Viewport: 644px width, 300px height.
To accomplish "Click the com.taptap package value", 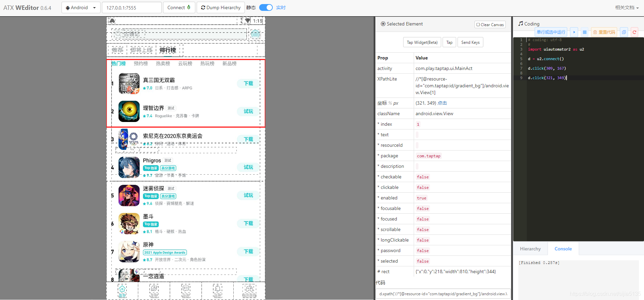I will [x=429, y=156].
